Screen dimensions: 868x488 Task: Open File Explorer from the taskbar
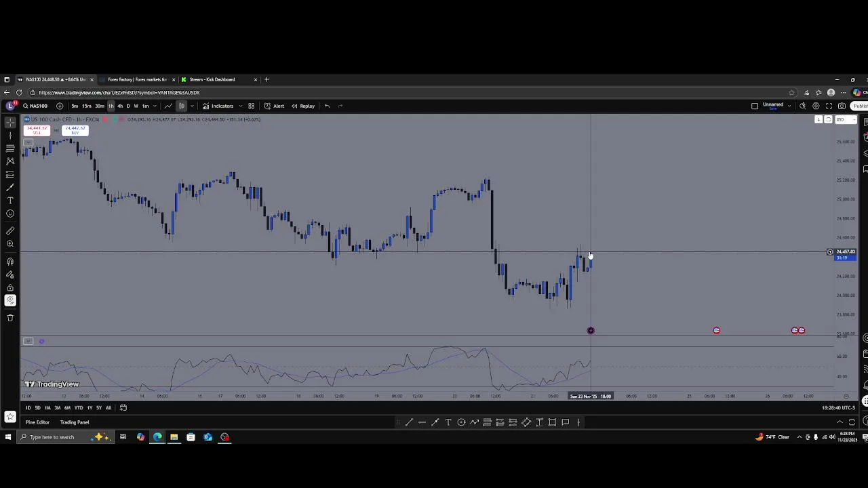click(174, 437)
